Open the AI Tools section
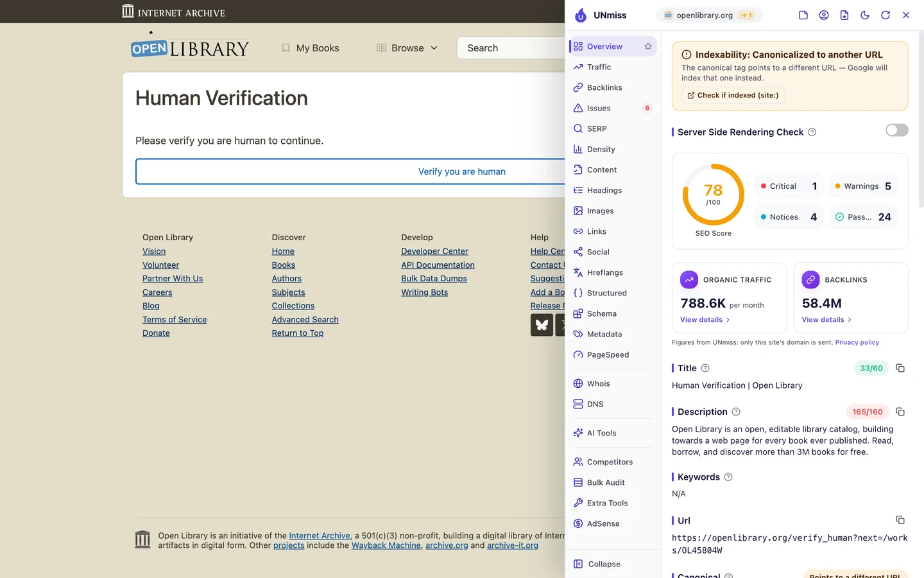The height and width of the screenshot is (578, 924). [x=613, y=433]
